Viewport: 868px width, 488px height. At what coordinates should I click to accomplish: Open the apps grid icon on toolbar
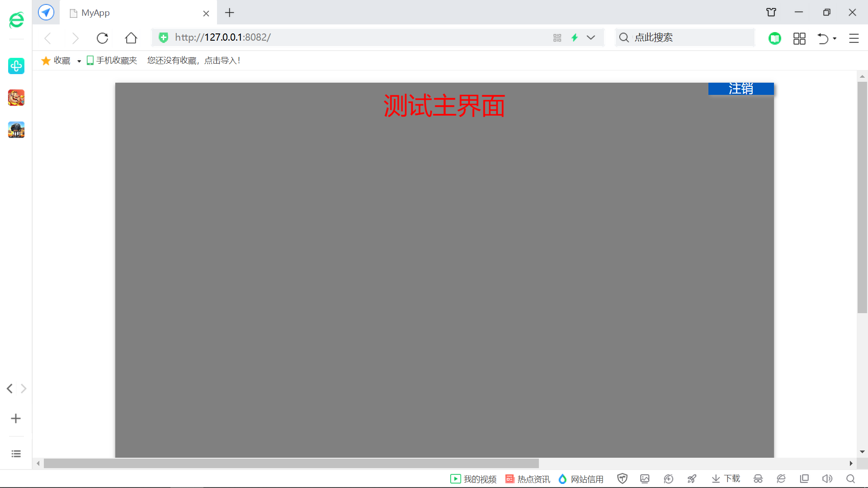point(799,38)
